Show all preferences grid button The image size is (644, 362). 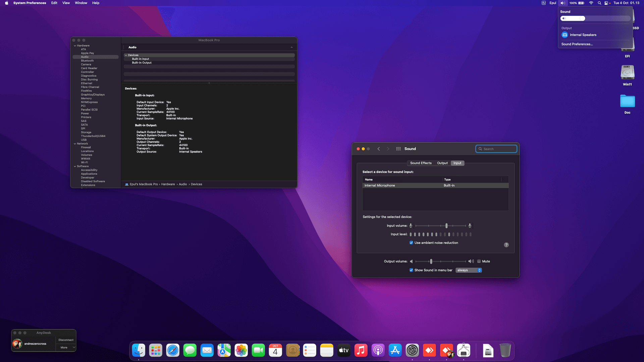click(x=398, y=149)
